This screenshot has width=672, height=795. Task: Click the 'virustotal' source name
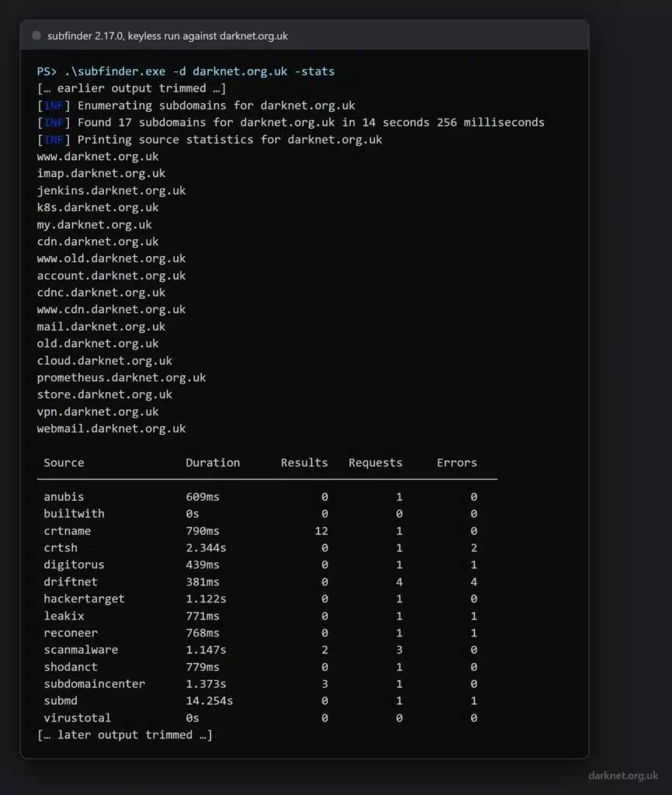click(x=78, y=718)
